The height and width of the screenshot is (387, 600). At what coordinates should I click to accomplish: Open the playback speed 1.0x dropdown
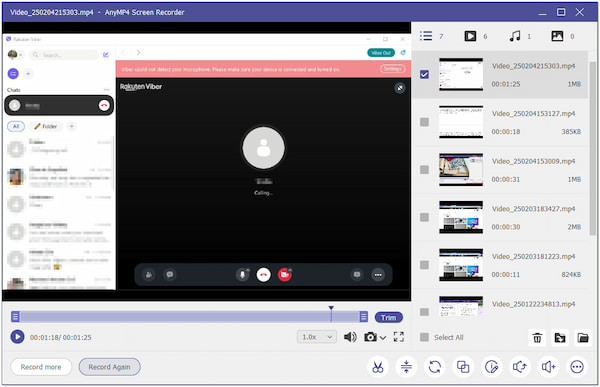[317, 337]
